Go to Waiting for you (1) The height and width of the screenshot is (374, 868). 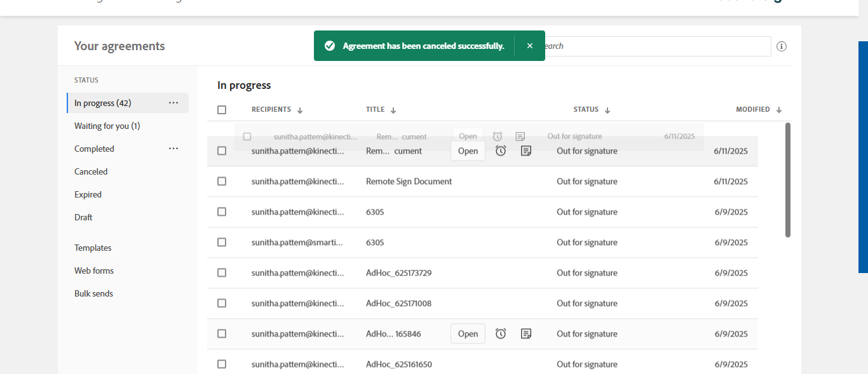click(107, 126)
